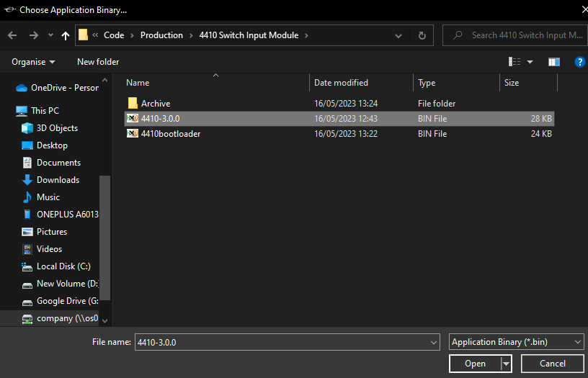Click the Open button
The image size is (588, 378).
coord(475,364)
